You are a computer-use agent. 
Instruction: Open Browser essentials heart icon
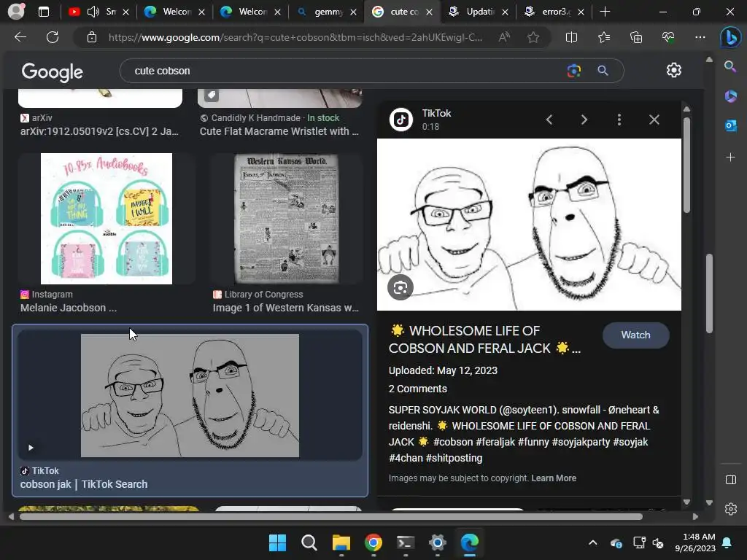point(668,37)
